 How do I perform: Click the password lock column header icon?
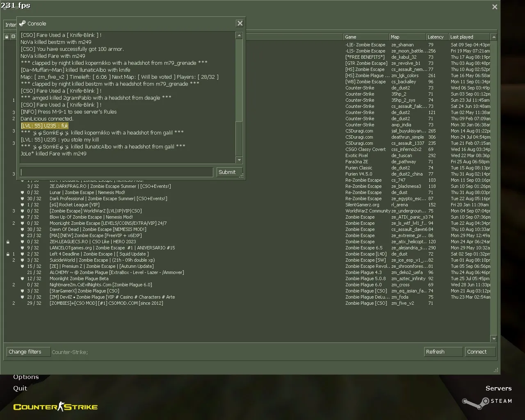(7, 37)
